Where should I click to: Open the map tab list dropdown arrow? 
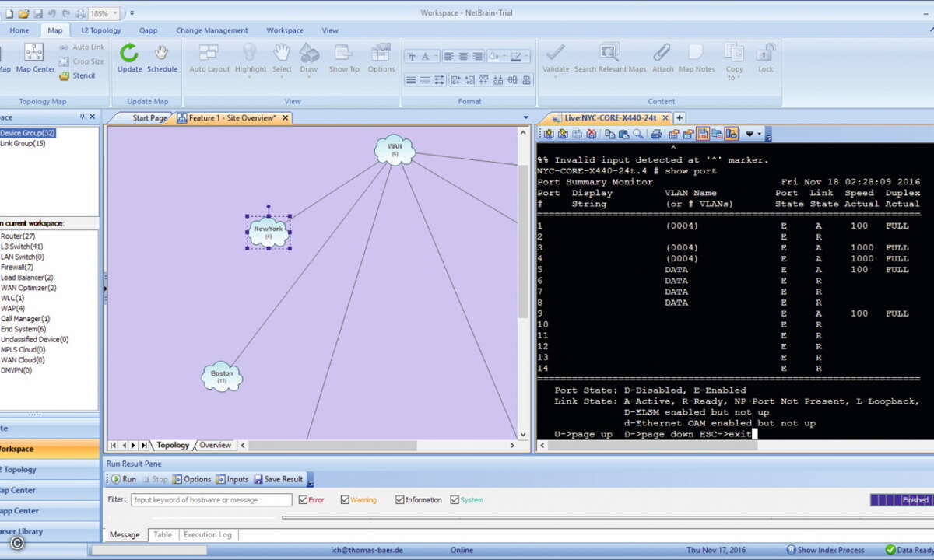(526, 118)
